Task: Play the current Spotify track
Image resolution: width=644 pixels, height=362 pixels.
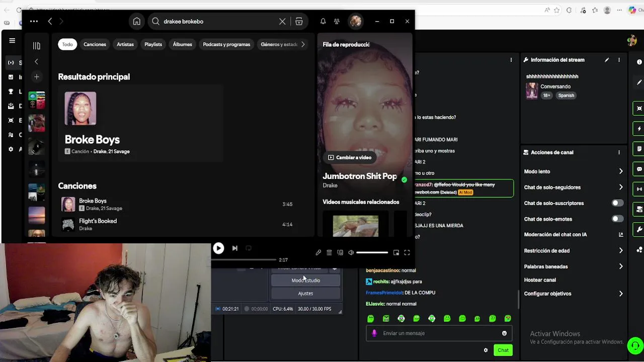Action: pos(218,248)
